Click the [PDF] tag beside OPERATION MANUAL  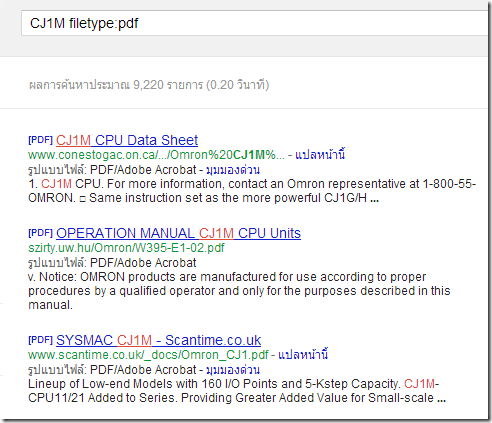tap(41, 233)
